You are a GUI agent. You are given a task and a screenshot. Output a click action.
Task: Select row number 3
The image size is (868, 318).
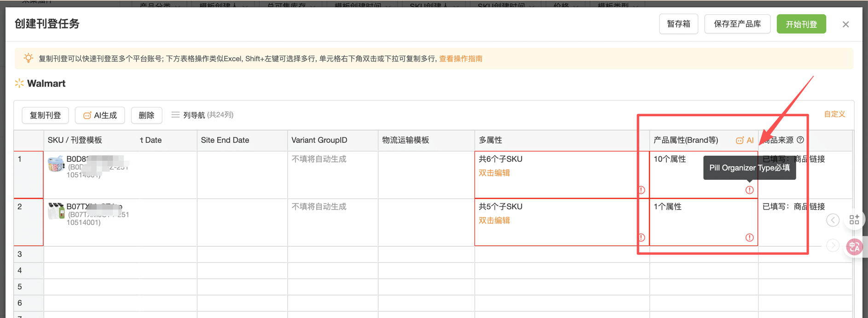29,254
